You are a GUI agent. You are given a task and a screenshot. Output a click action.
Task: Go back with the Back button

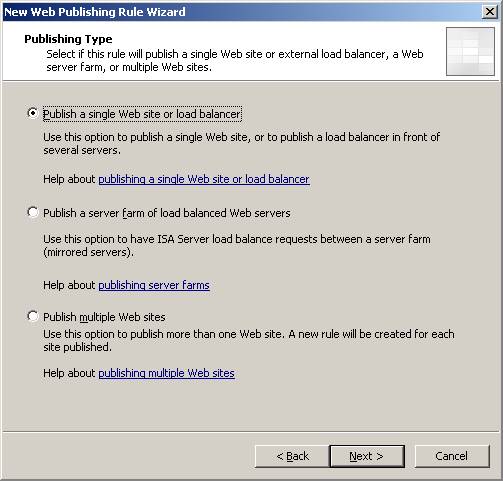[x=292, y=456]
